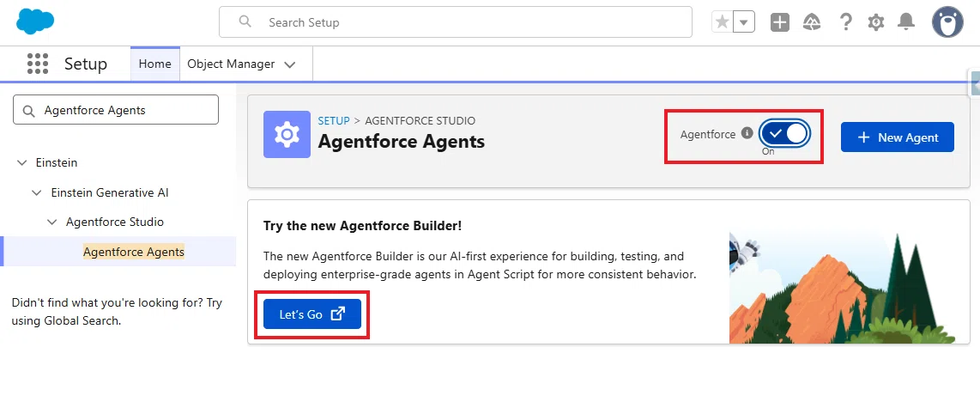Open the Trailhead guidance icon

tap(811, 22)
